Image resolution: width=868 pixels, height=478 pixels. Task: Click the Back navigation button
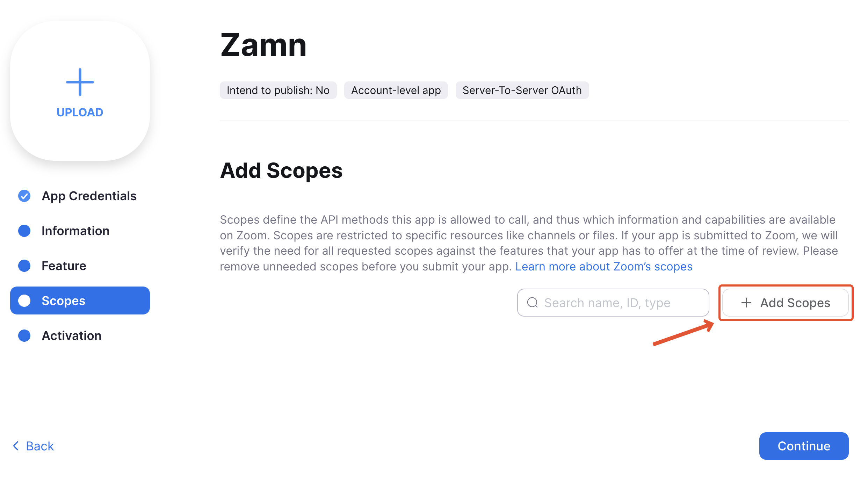click(34, 446)
